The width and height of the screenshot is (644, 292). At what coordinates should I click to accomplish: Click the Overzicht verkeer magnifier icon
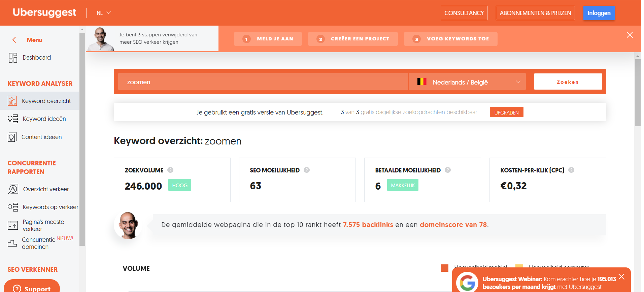coord(13,189)
